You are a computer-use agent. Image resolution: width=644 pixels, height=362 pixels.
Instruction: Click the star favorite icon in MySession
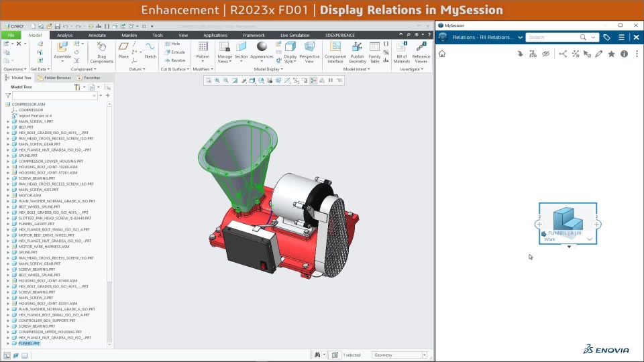(612, 54)
